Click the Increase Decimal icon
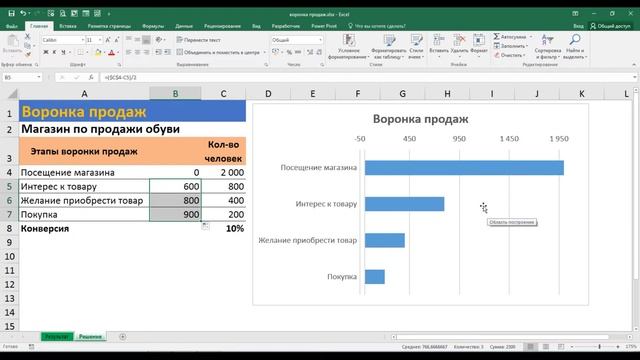Screen dimensions: 640x360 point(310,52)
